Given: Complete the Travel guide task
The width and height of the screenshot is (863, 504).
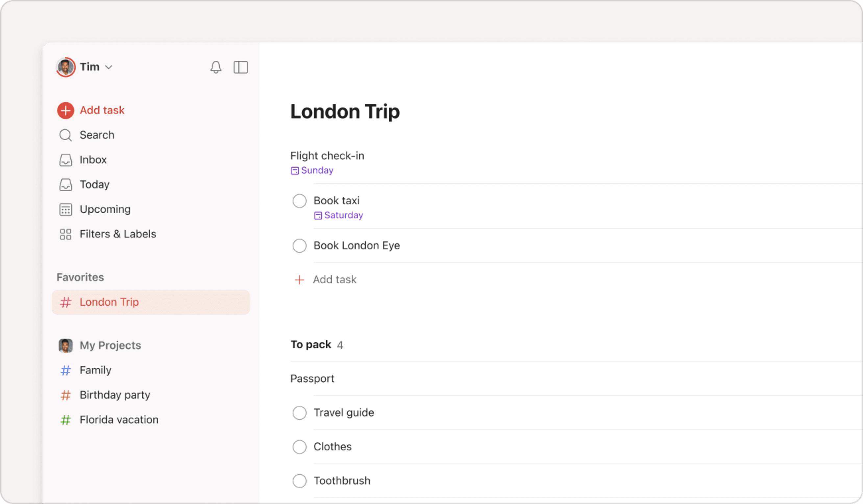Looking at the screenshot, I should [x=299, y=413].
